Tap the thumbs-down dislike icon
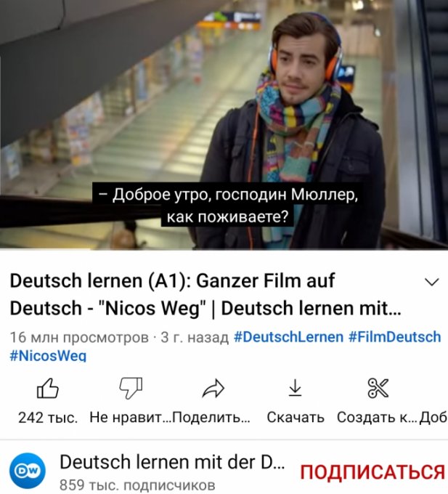Viewport: 448px width, 494px height. (131, 389)
